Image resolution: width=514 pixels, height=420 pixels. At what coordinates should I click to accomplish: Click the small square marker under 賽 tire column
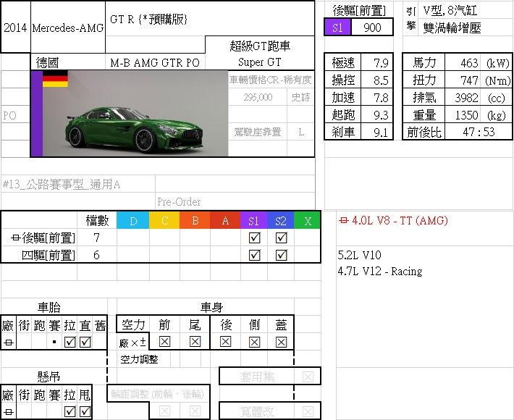(54, 343)
